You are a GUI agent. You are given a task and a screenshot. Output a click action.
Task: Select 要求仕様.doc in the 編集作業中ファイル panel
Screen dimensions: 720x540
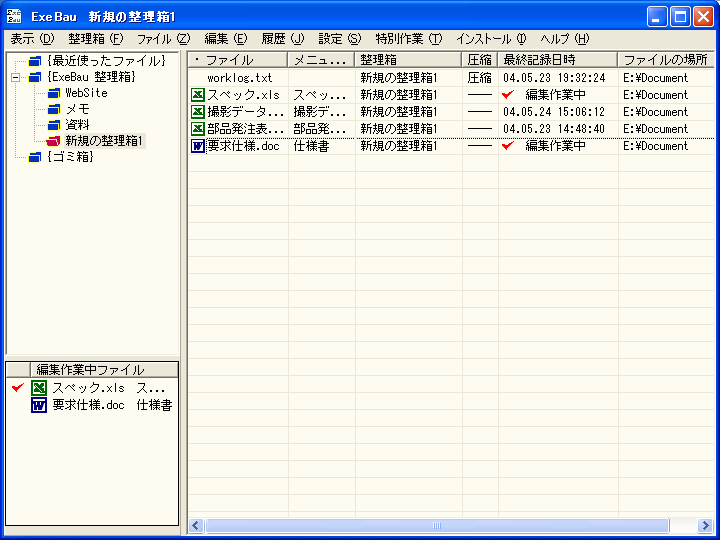pos(89,405)
